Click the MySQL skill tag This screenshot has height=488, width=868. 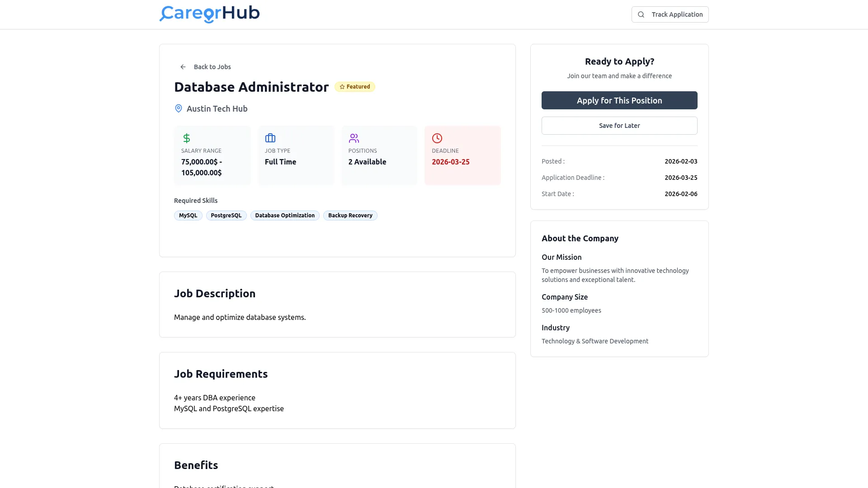pyautogui.click(x=188, y=216)
